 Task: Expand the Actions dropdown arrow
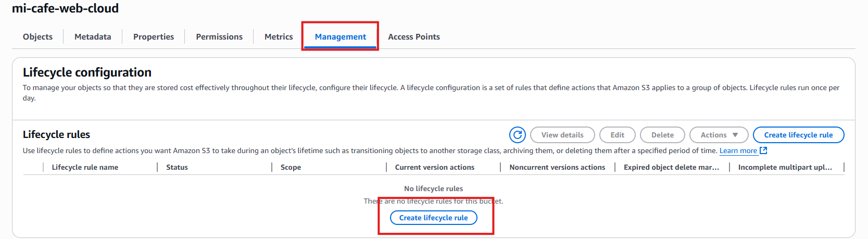tap(735, 135)
